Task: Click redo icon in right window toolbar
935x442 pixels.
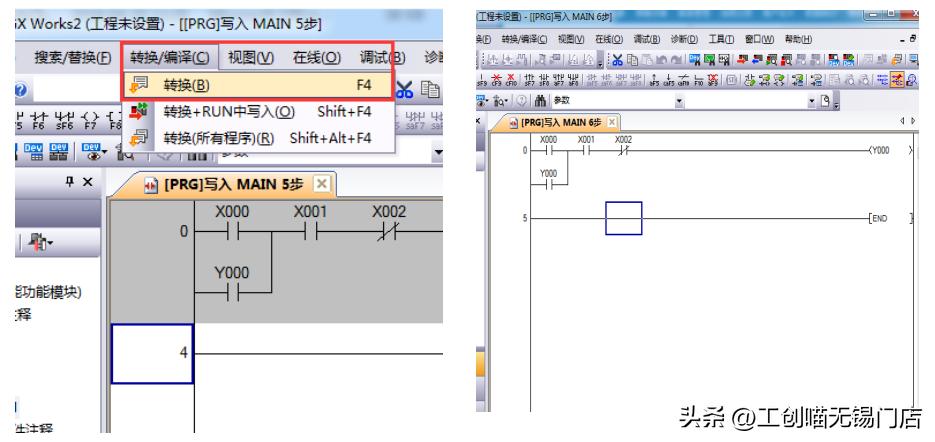Action: point(676,60)
